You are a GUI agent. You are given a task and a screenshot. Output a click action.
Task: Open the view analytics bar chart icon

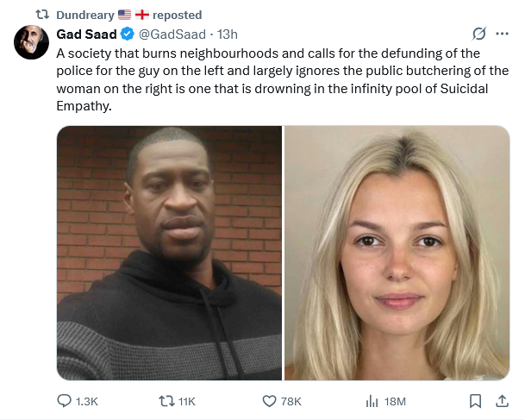coord(372,401)
